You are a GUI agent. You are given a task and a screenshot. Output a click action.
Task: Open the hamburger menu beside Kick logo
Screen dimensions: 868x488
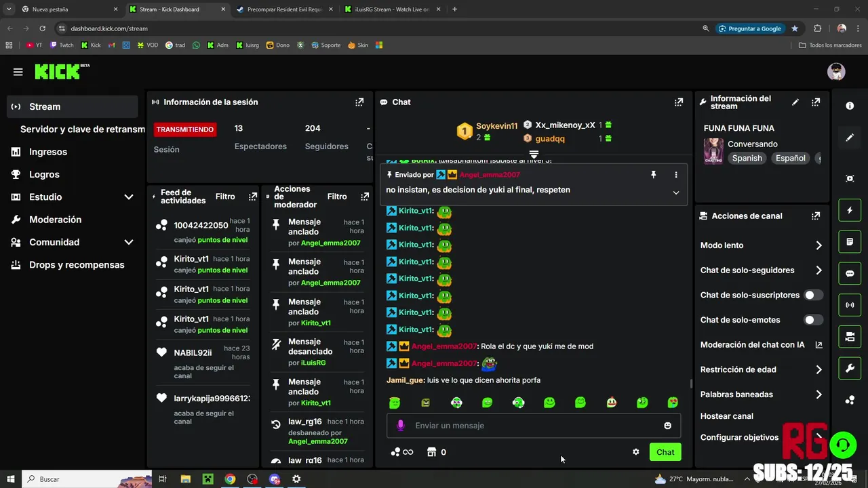[x=18, y=72]
